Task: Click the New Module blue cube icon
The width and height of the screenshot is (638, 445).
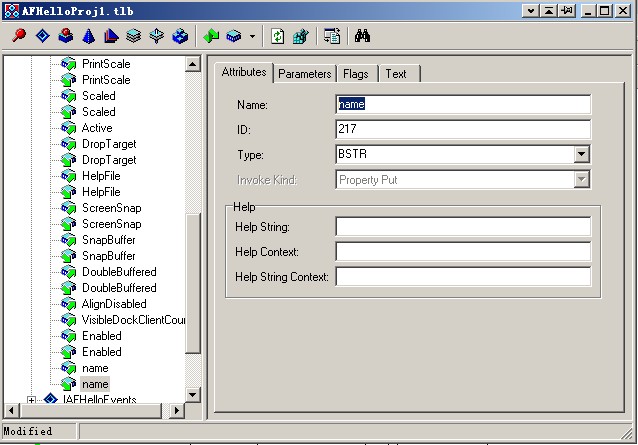Action: 180,36
